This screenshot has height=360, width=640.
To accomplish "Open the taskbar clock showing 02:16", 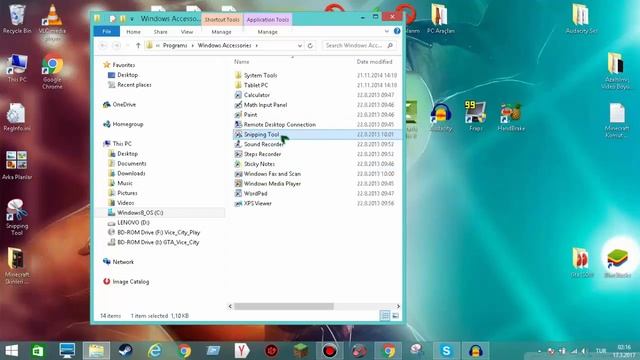I will pyautogui.click(x=624, y=351).
